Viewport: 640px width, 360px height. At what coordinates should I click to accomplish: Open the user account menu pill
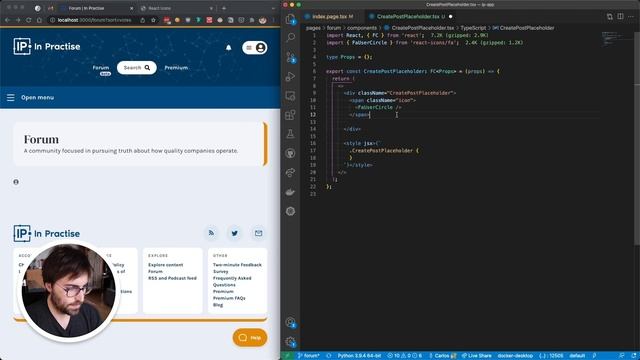tap(255, 48)
